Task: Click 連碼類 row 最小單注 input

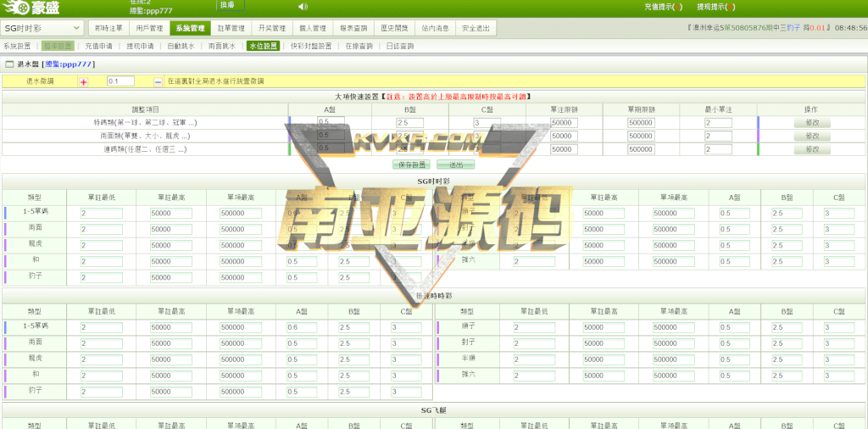Action: coord(718,149)
